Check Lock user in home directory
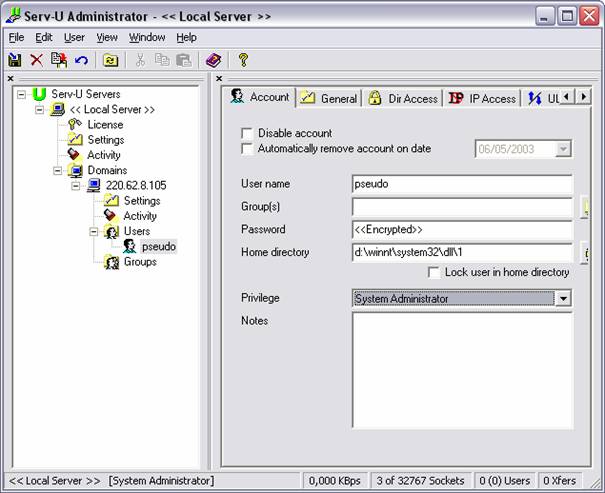 (434, 272)
